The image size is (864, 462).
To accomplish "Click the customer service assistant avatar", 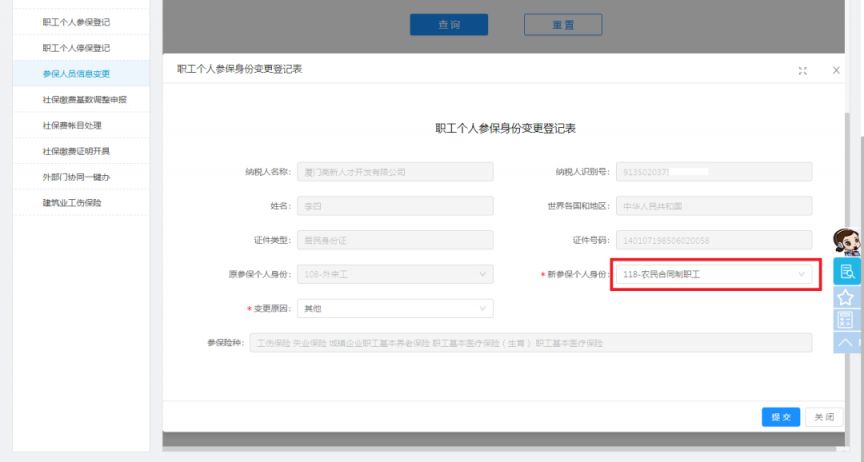I will pyautogui.click(x=846, y=243).
